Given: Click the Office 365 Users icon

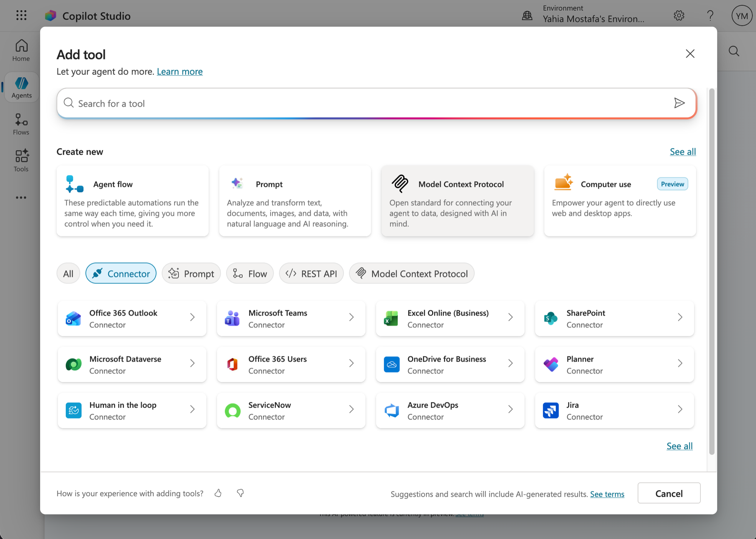Looking at the screenshot, I should tap(232, 364).
